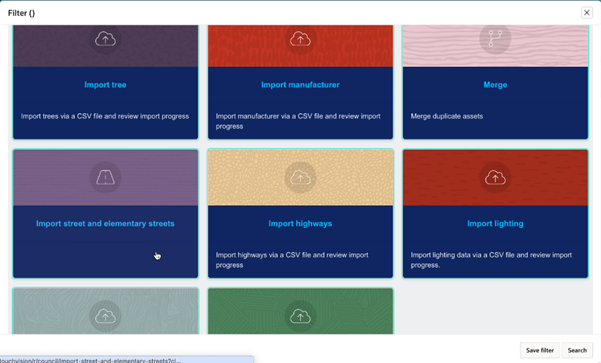Click the Import highways via CSV description

click(292, 260)
